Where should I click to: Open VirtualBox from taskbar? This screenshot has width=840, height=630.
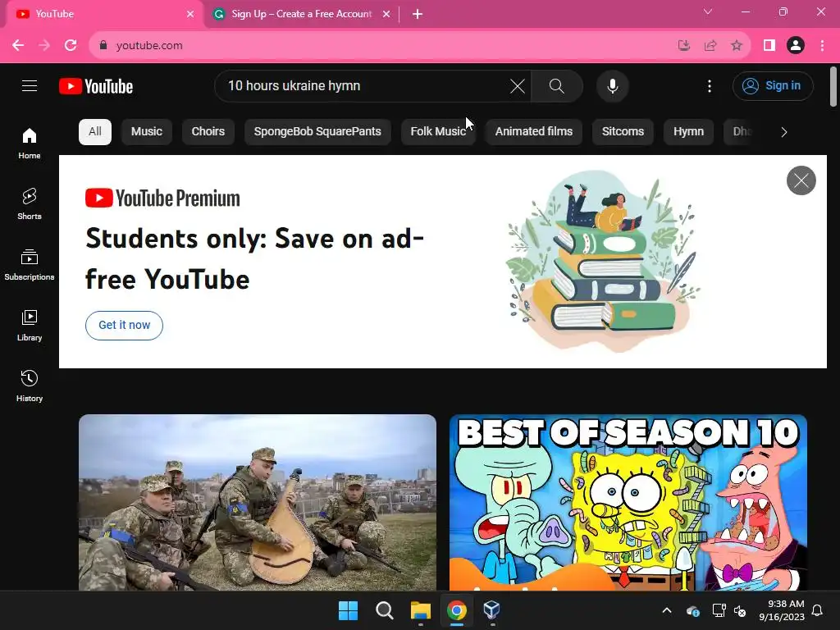click(492, 610)
